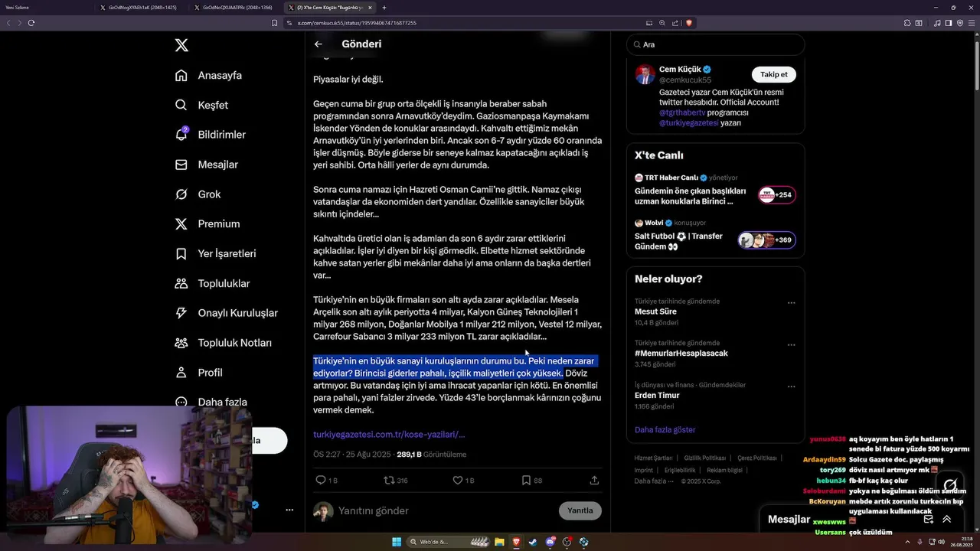Open the Mesut Süre trending topic

pos(655,311)
